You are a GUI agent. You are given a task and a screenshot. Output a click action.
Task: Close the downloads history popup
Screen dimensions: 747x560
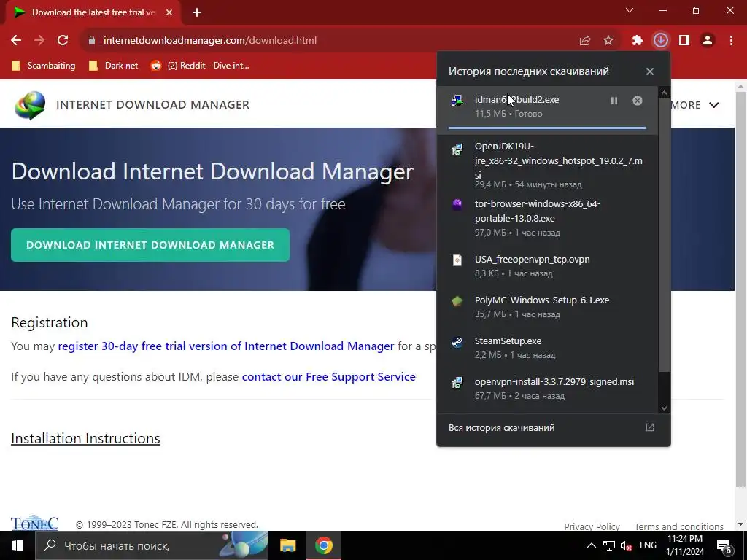pos(650,71)
